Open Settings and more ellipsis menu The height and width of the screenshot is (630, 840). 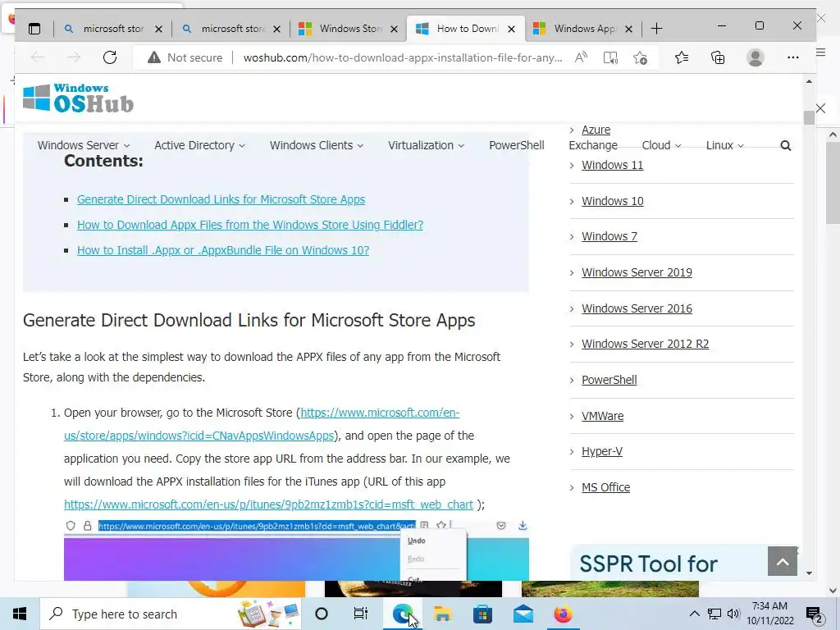coord(793,57)
